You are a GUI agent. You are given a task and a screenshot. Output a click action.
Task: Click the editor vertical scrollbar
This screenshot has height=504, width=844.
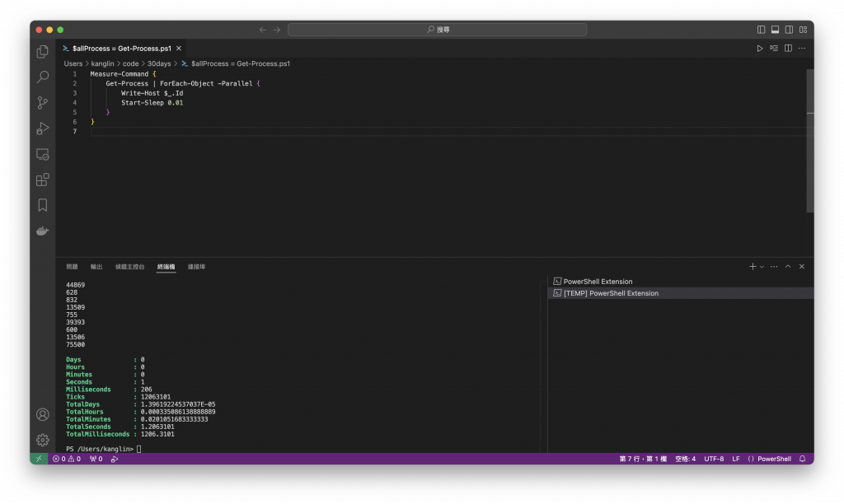810,141
